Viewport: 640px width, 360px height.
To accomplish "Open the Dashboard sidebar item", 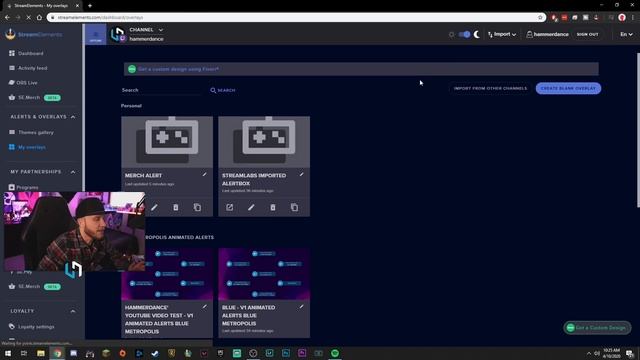I will click(30, 53).
